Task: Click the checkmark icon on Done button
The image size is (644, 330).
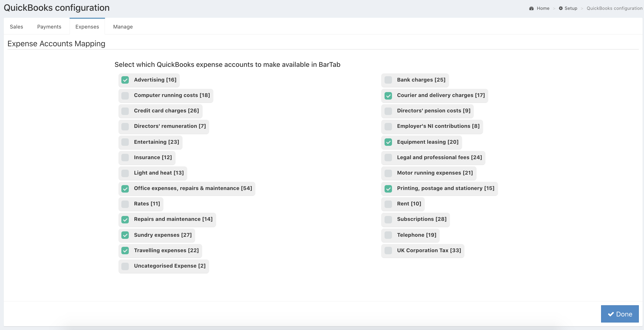Action: 611,314
